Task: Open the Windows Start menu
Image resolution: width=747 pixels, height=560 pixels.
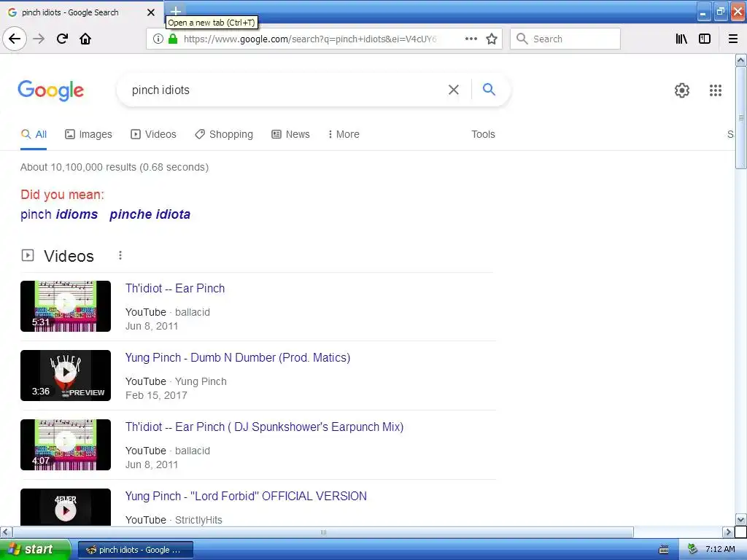Action: (x=35, y=549)
